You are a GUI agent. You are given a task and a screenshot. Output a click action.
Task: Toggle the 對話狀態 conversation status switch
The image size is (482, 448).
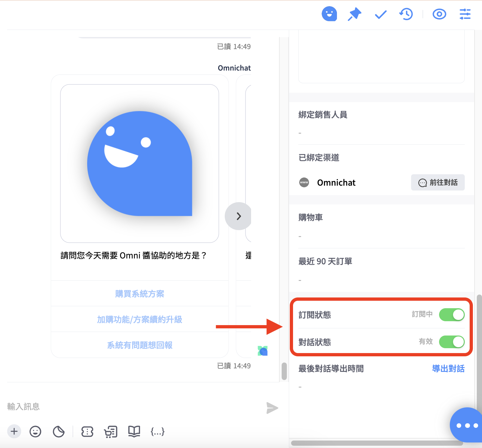tap(452, 342)
